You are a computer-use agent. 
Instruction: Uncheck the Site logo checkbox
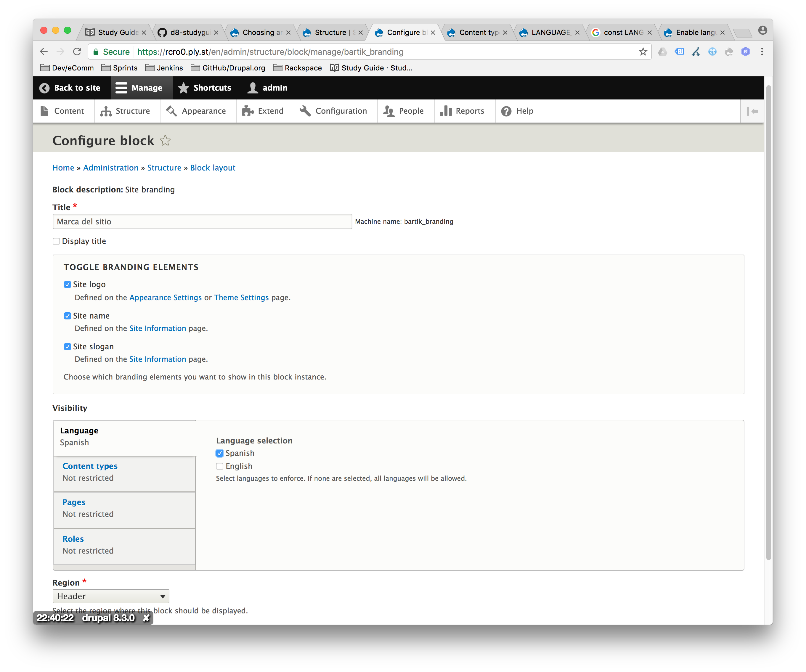click(67, 284)
